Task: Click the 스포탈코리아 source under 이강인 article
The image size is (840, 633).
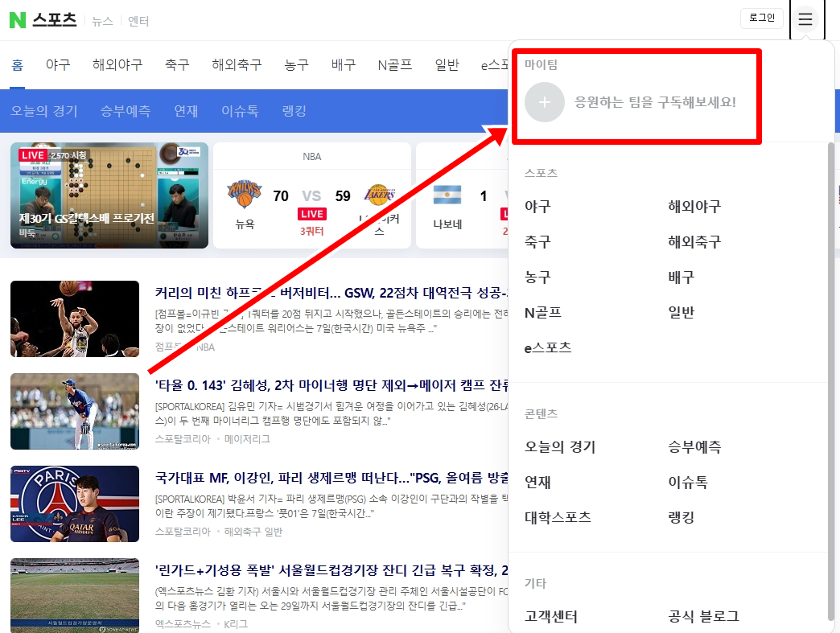Action: pos(183,532)
